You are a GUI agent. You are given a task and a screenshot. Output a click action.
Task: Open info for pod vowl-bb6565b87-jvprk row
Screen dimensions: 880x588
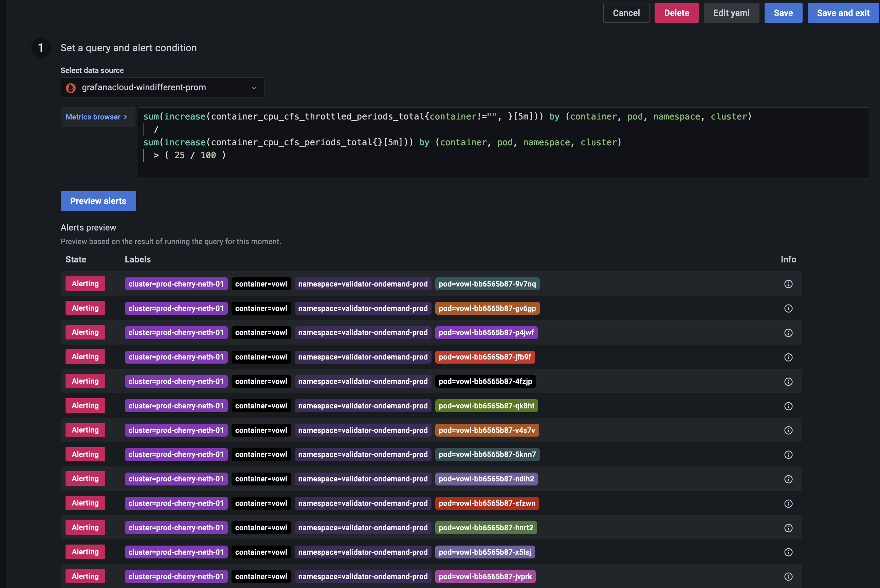tap(788, 576)
